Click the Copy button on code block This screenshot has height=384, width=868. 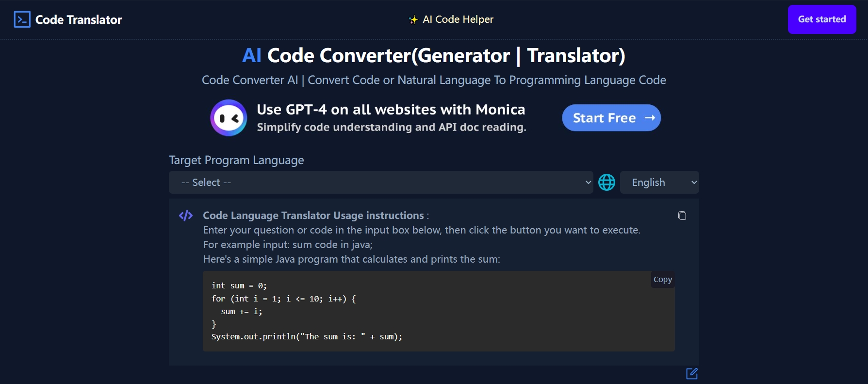[663, 279]
